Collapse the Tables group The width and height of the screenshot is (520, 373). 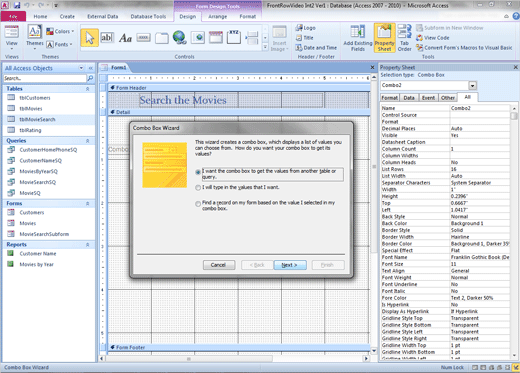(88, 89)
